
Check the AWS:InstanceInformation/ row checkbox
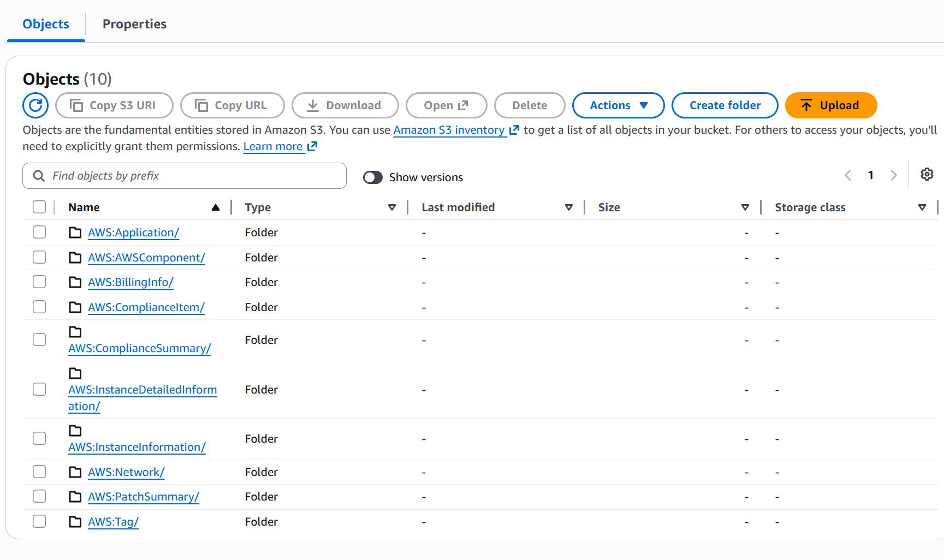[x=39, y=438]
